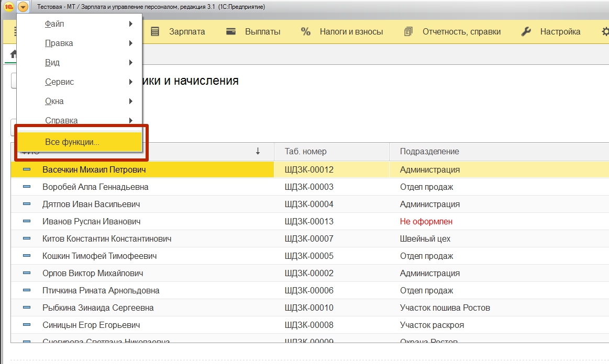The width and height of the screenshot is (609, 364).
Task: Open the Настройка section
Action: 560,32
